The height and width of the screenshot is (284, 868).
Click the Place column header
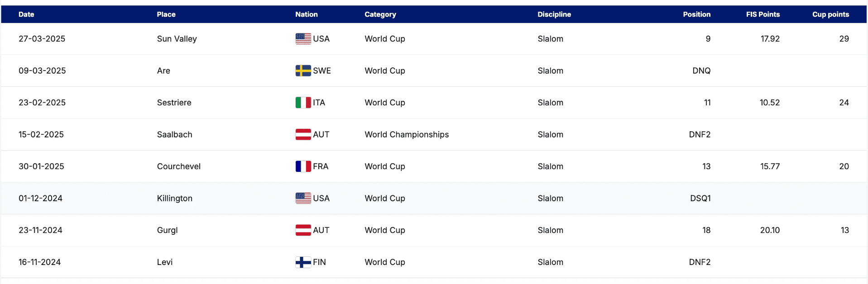[x=166, y=14]
